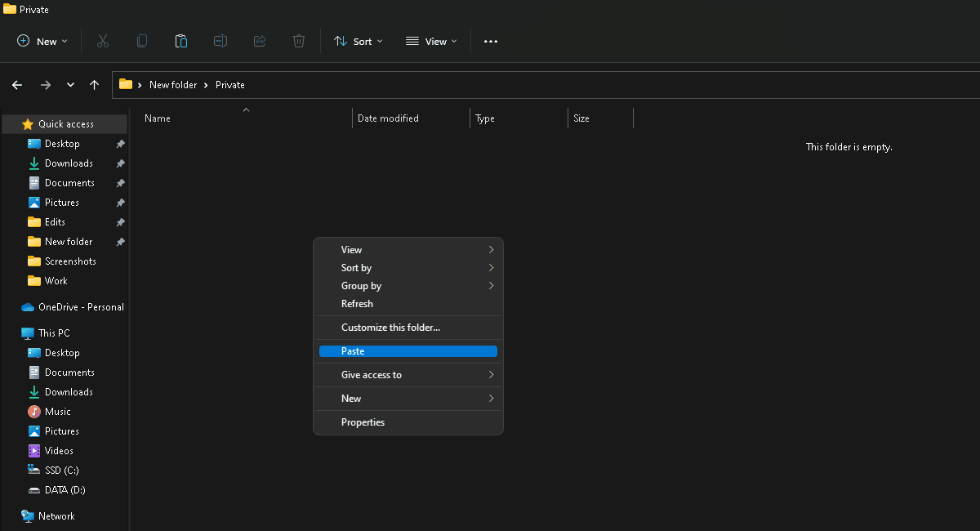Select Paste from the context menu

408,351
